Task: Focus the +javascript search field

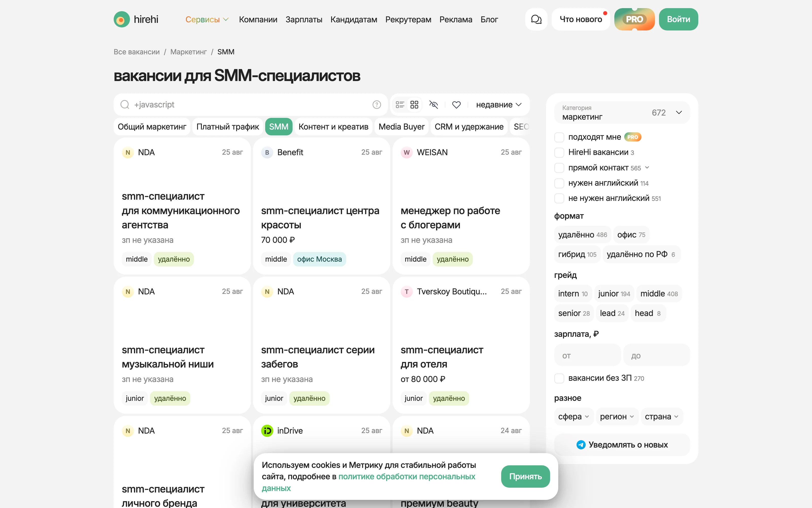Action: click(251, 105)
